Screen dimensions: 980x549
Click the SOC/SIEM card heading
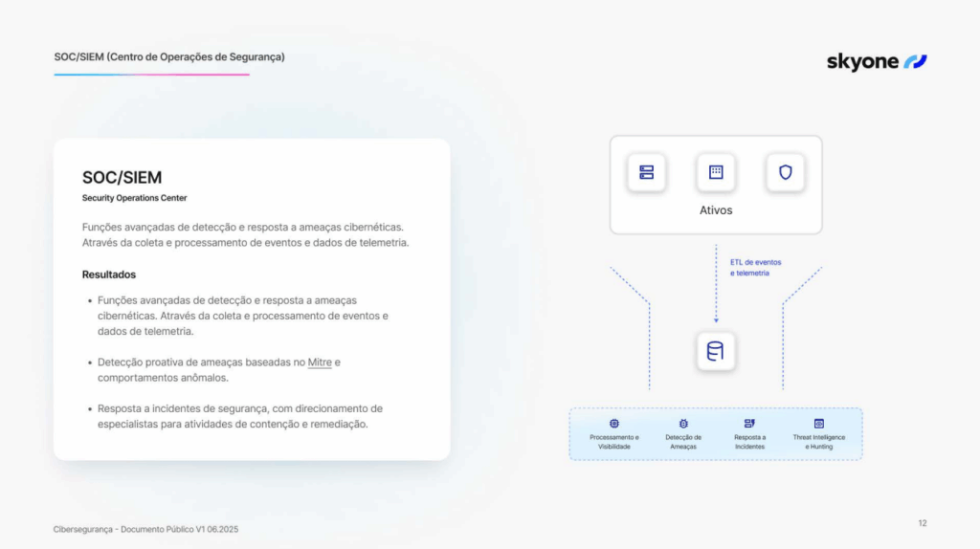coord(122,178)
